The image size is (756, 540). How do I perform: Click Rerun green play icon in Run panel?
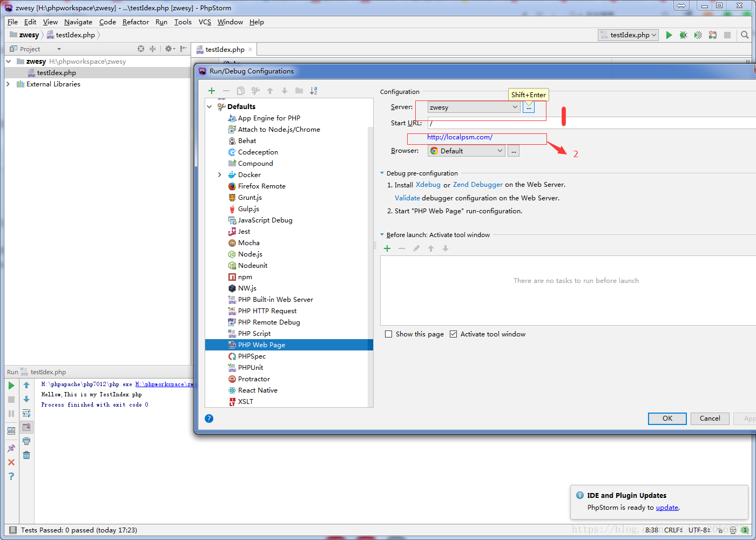[x=11, y=386]
